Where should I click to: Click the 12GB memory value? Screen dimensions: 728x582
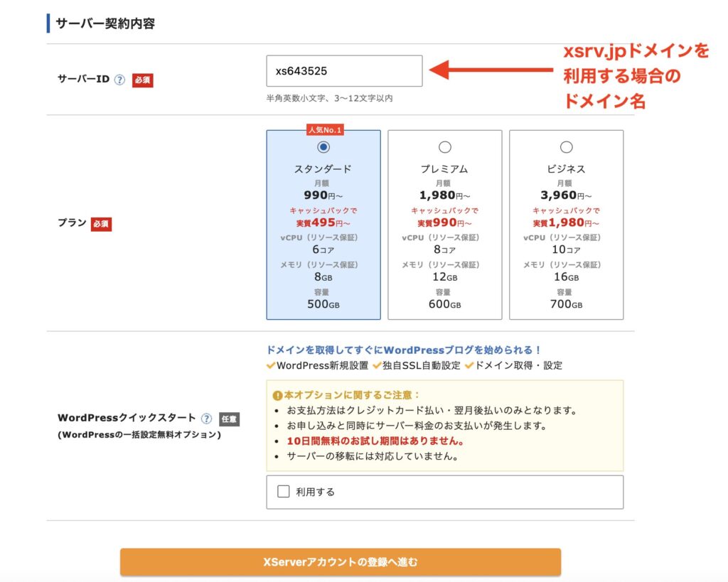click(445, 277)
